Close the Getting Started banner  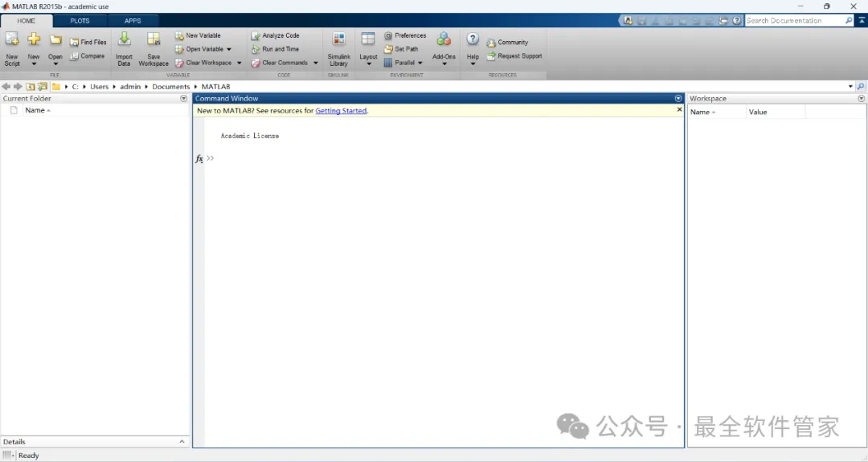[x=679, y=109]
